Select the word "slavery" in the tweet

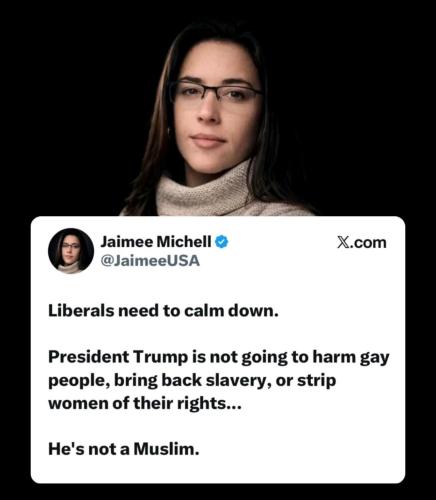click(x=237, y=381)
